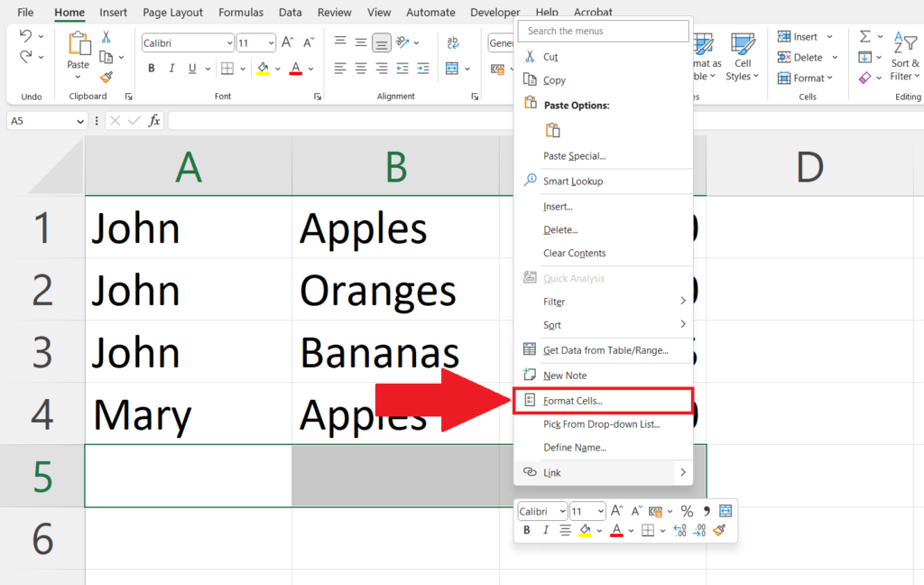Click the insert function fx icon
The image size is (924, 585).
154,121
